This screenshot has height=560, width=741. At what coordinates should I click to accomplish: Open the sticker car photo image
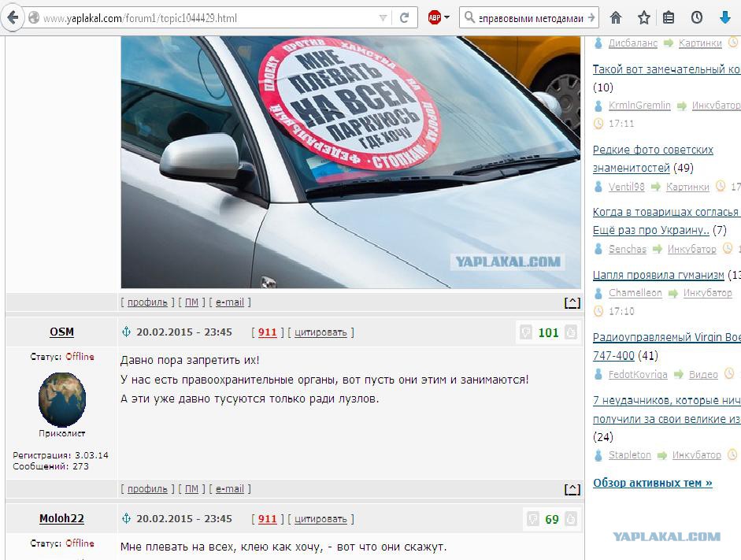(350, 162)
